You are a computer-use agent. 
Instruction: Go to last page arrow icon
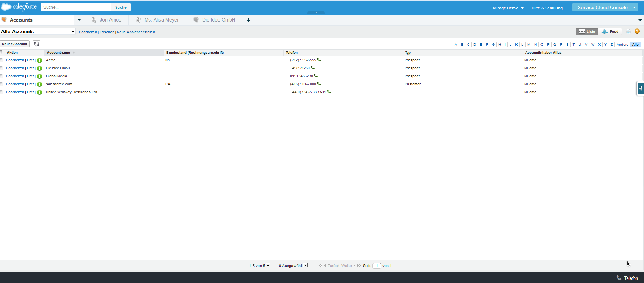(x=359, y=266)
